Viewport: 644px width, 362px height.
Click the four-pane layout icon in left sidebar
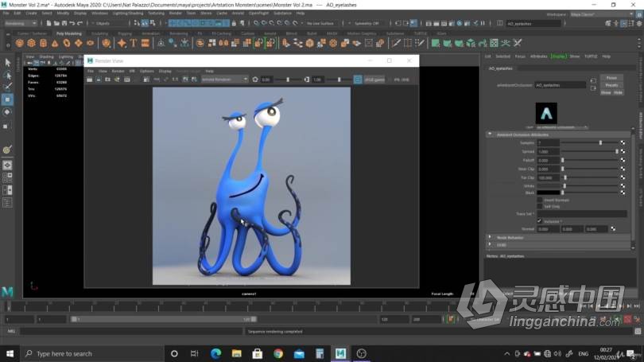click(x=7, y=177)
